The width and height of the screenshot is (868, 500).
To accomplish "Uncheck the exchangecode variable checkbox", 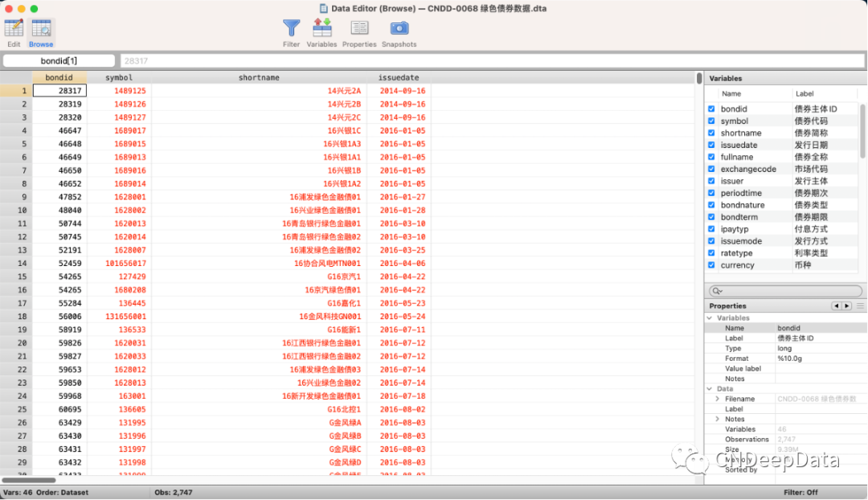I will 711,169.
